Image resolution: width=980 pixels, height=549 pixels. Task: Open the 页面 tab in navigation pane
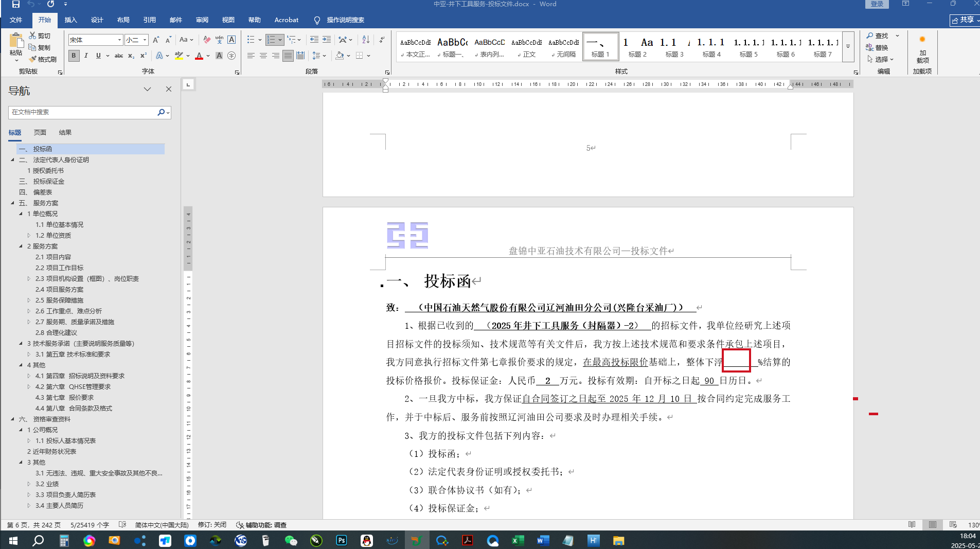tap(40, 132)
